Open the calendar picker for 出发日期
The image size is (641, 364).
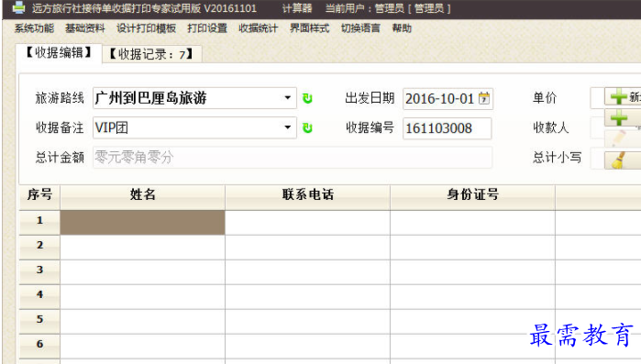[484, 98]
